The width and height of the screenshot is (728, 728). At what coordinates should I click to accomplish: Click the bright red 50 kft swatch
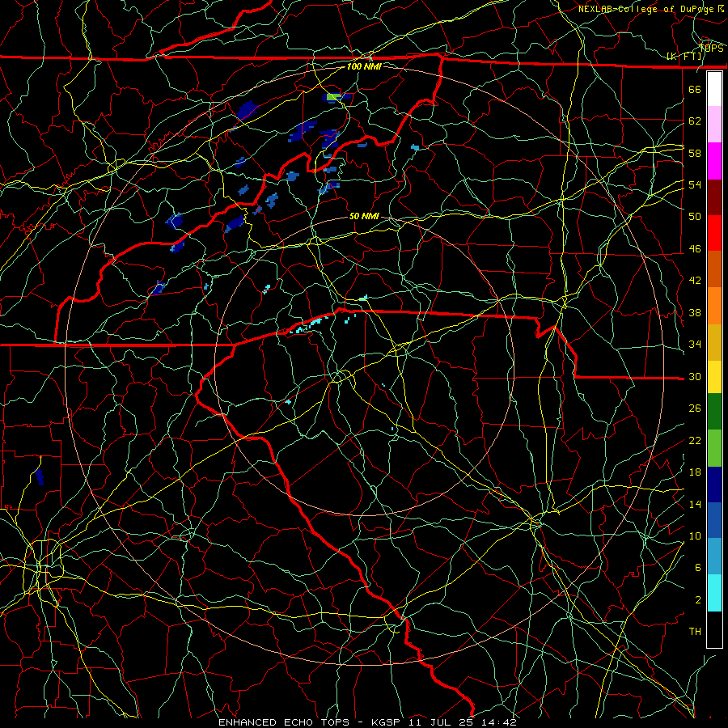coord(714,233)
